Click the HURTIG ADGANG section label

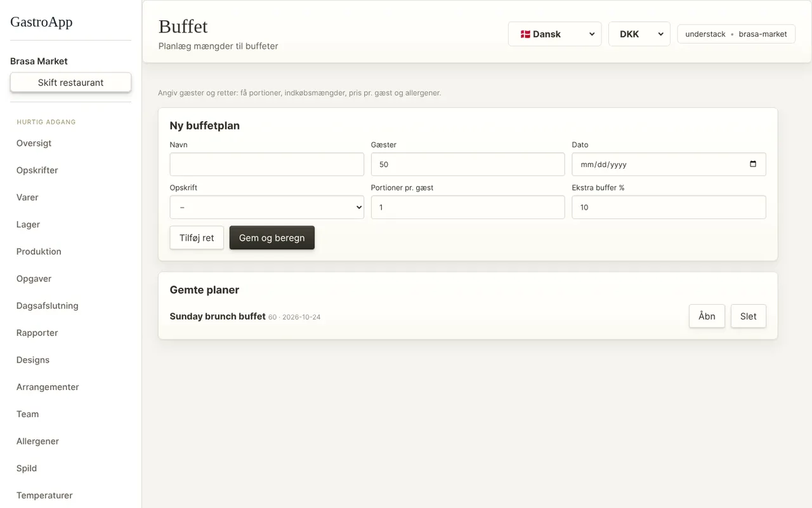tap(46, 122)
